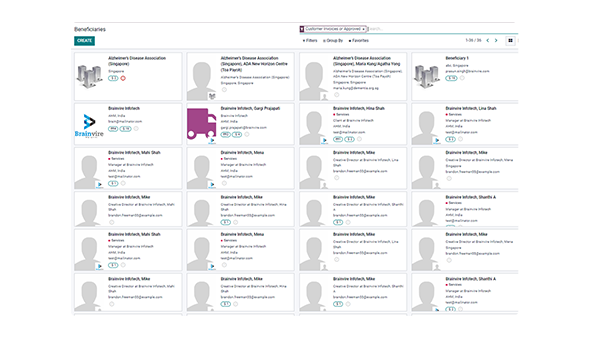Click activity clock on Brainvire Infotech company card

pyautogui.click(x=136, y=129)
